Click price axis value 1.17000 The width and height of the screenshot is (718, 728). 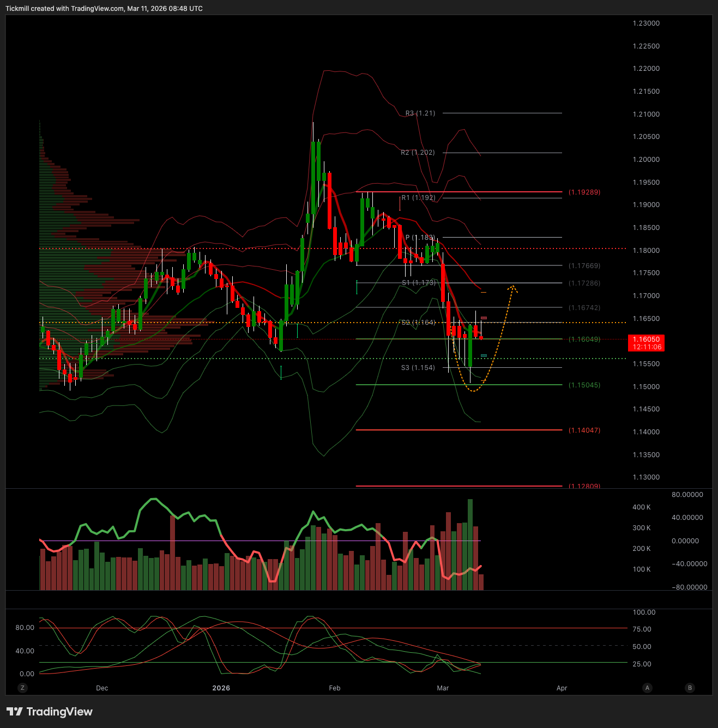(x=646, y=296)
